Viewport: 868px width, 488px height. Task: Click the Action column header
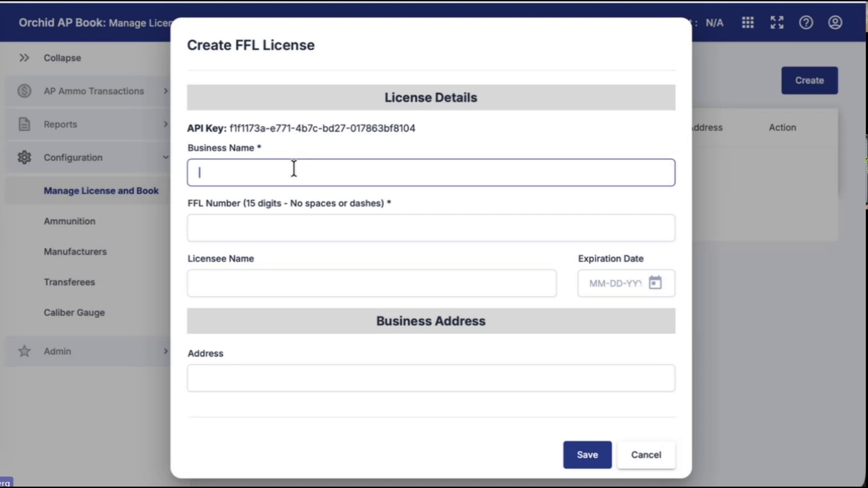(x=782, y=127)
